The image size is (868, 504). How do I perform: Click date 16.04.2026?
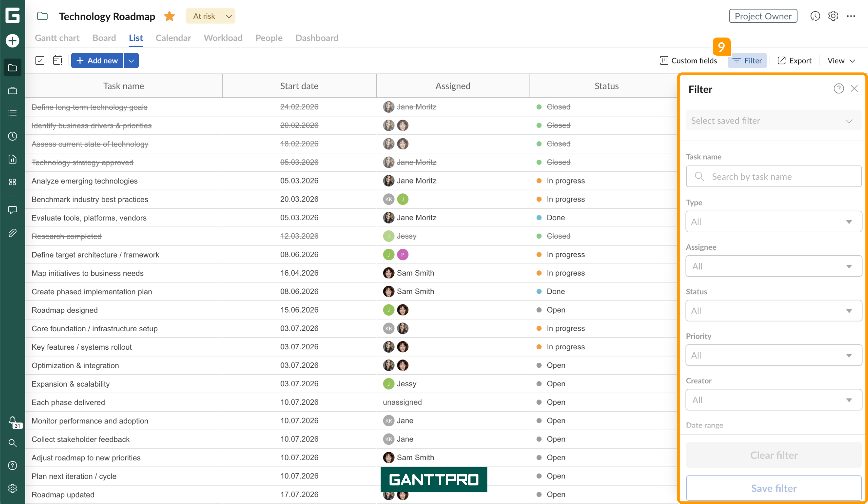click(299, 273)
